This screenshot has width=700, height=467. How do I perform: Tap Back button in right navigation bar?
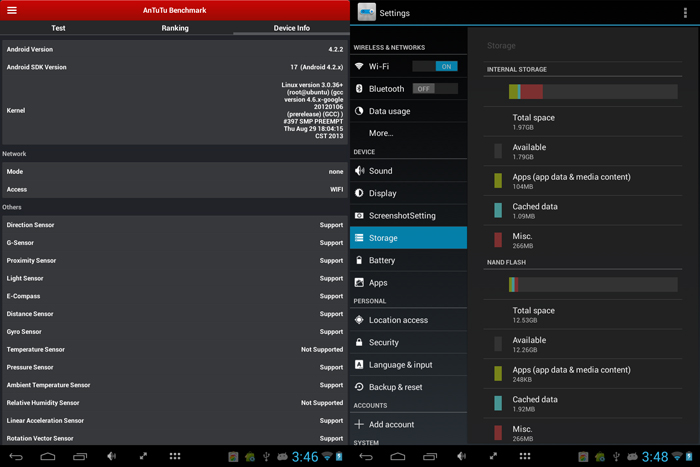click(x=366, y=456)
